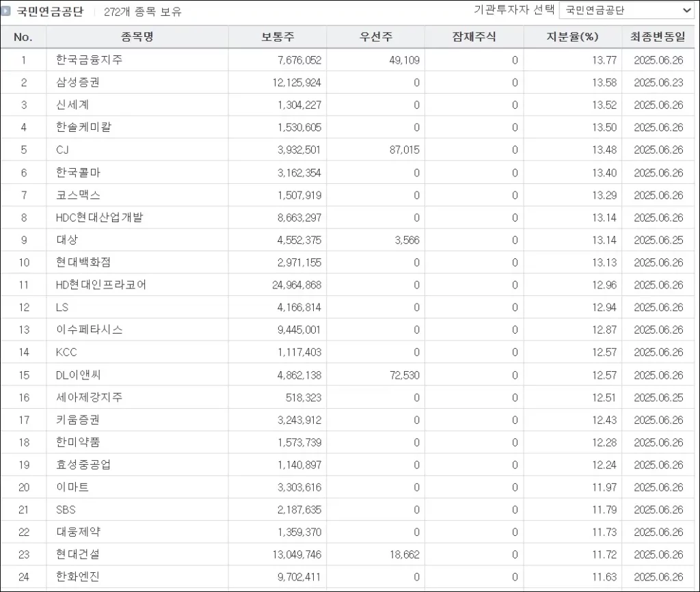The height and width of the screenshot is (592, 700).
Task: Select the 대웅제약 stock name
Action: point(78,532)
